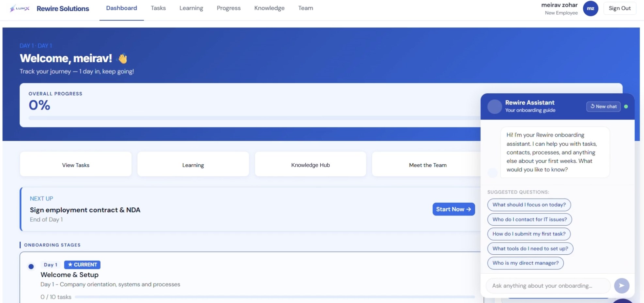Open the Team tab

(306, 8)
